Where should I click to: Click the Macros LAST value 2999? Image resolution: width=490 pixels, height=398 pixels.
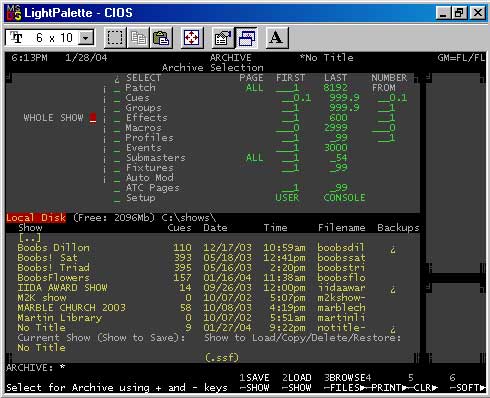tap(335, 128)
